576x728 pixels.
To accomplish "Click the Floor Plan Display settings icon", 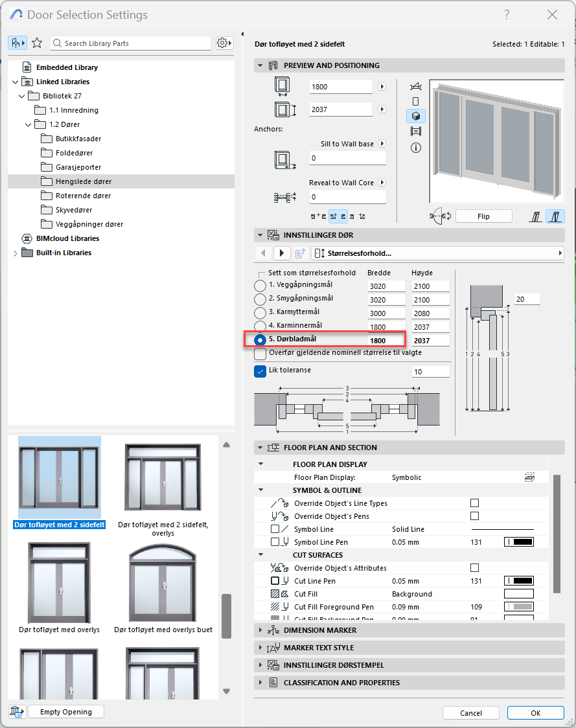I will (x=529, y=477).
